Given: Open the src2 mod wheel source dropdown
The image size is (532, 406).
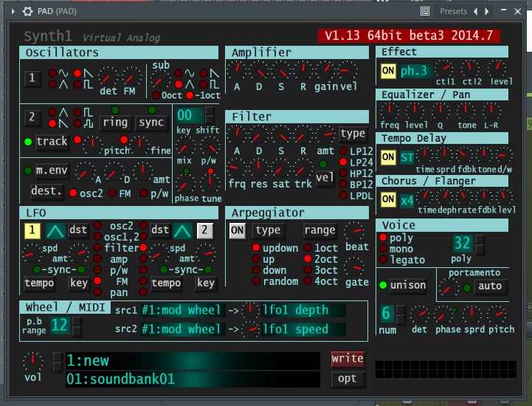Looking at the screenshot, I should pos(183,329).
